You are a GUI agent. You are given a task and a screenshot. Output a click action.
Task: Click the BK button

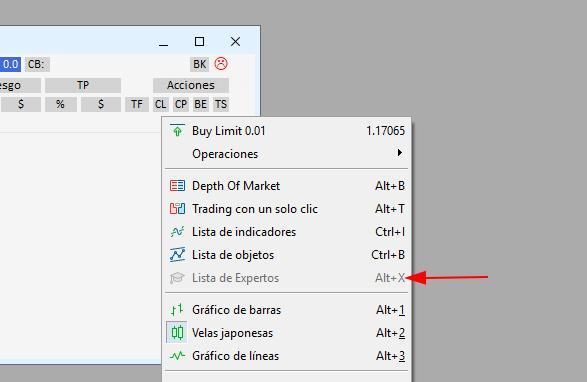tap(199, 64)
